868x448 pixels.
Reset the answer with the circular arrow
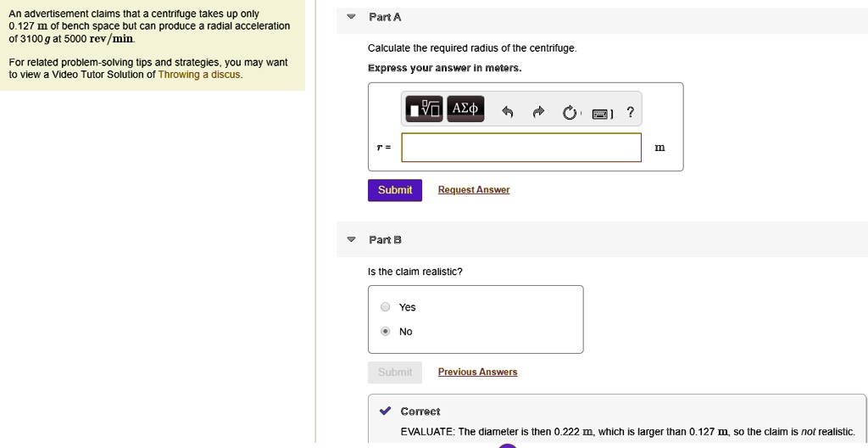[x=569, y=112]
